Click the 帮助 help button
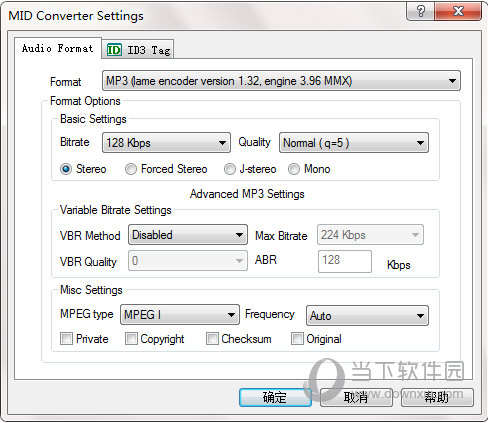Screen dimensions: 488x423 click(437, 397)
